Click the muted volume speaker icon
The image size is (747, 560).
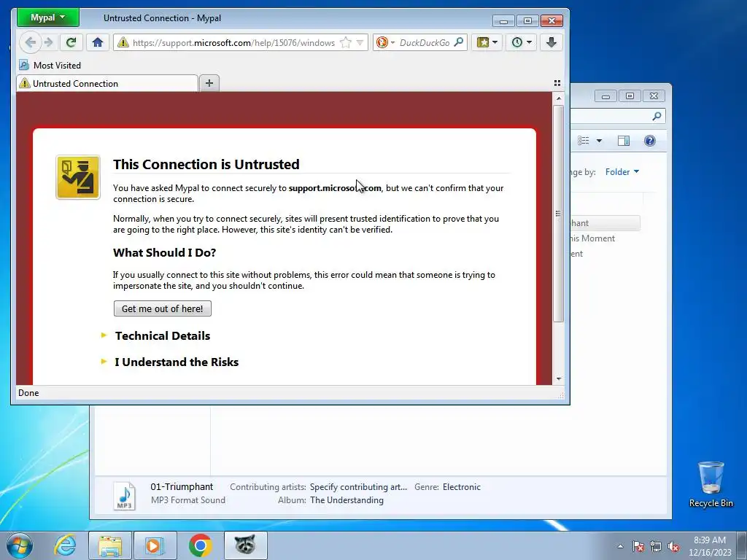(x=673, y=546)
